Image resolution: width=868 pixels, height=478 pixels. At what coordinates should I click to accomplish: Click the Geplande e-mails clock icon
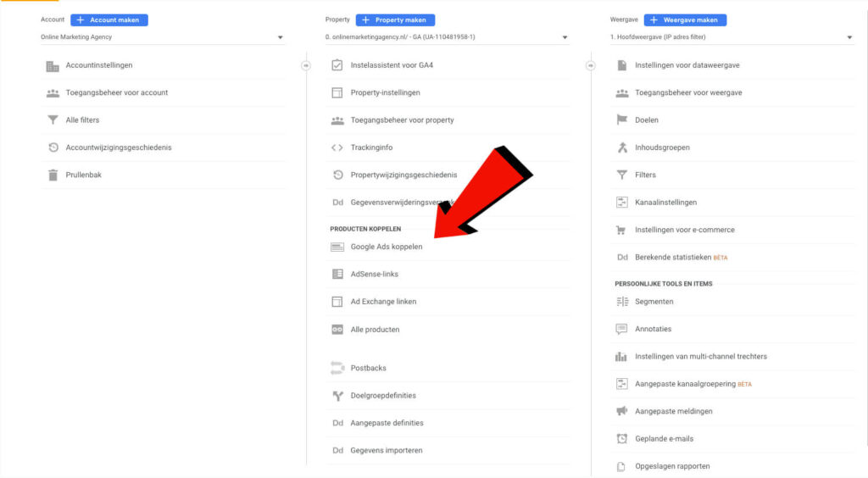(x=621, y=439)
